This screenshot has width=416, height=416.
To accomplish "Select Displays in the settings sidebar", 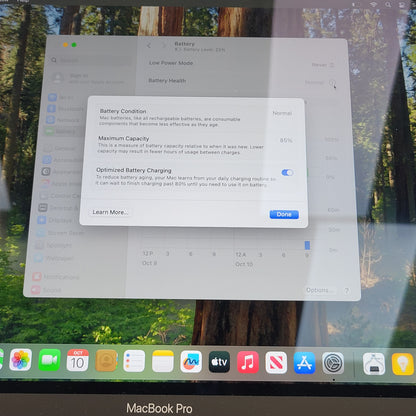I will click(57, 220).
